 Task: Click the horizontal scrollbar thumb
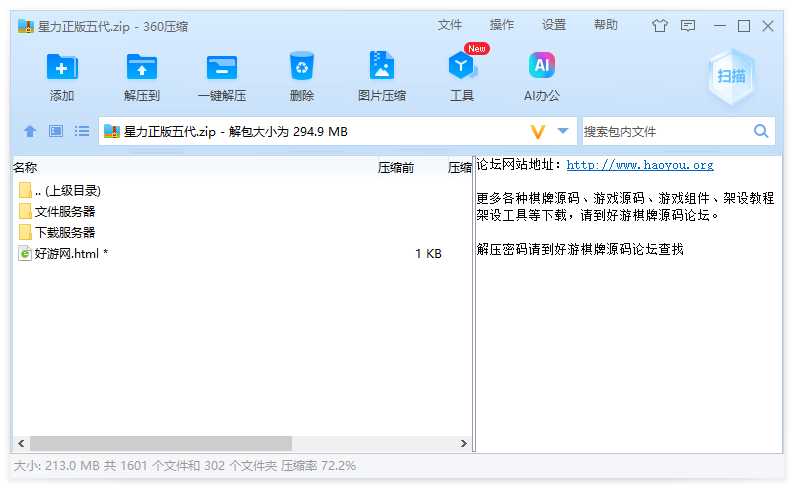[x=161, y=443]
